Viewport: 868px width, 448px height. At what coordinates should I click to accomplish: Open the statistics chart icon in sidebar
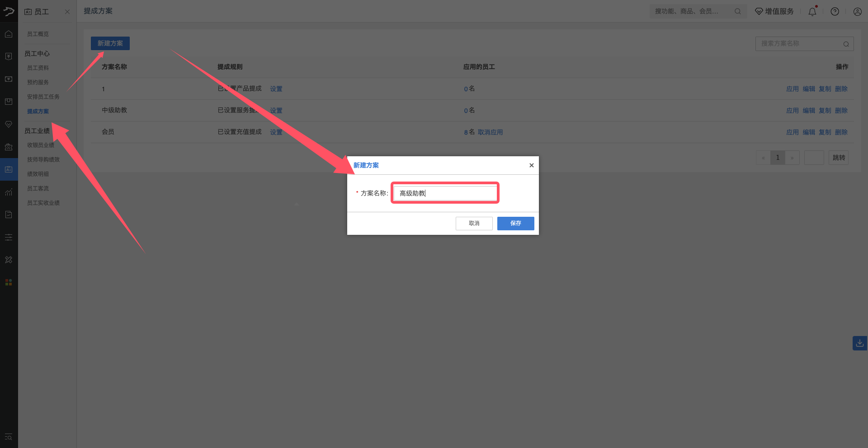point(9,192)
